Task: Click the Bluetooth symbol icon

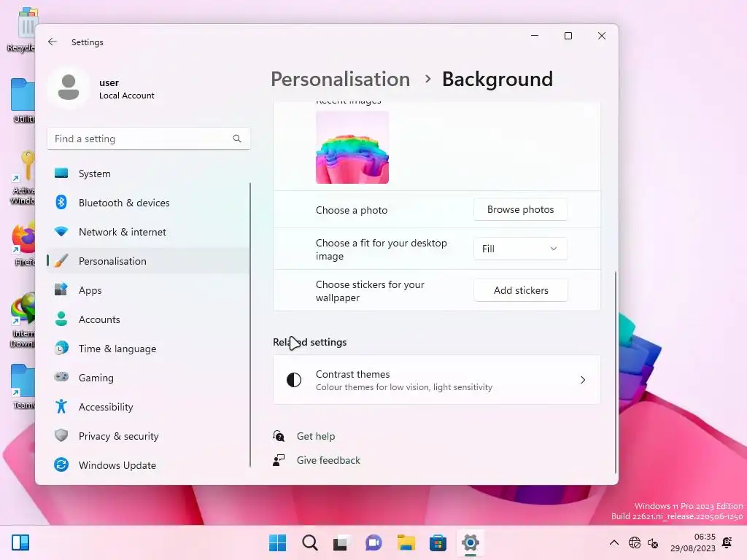Action: (61, 203)
